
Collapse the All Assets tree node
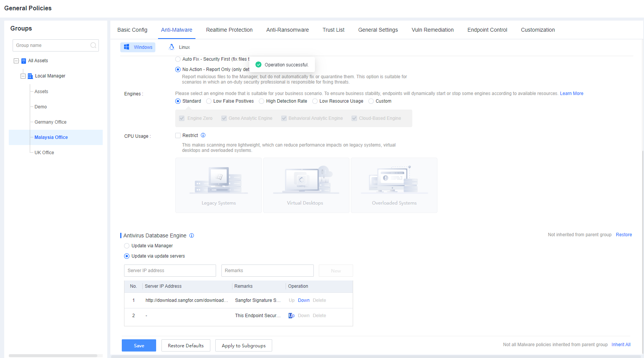pos(16,61)
